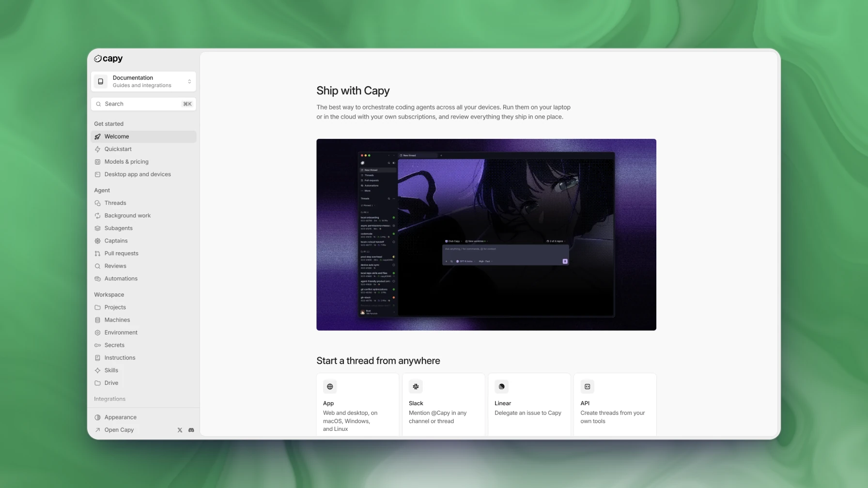The width and height of the screenshot is (868, 488).
Task: Click the Quickstart lightning icon
Action: pos(97,149)
